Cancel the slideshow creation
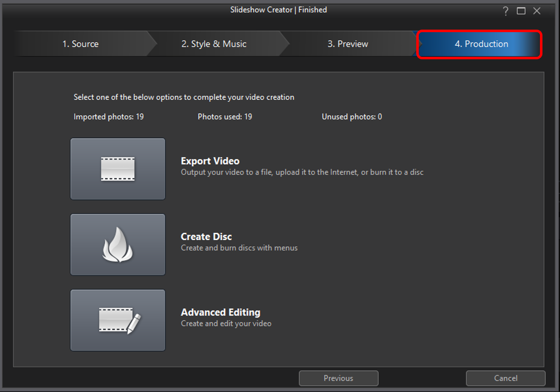This screenshot has width=560, height=392. click(x=506, y=378)
